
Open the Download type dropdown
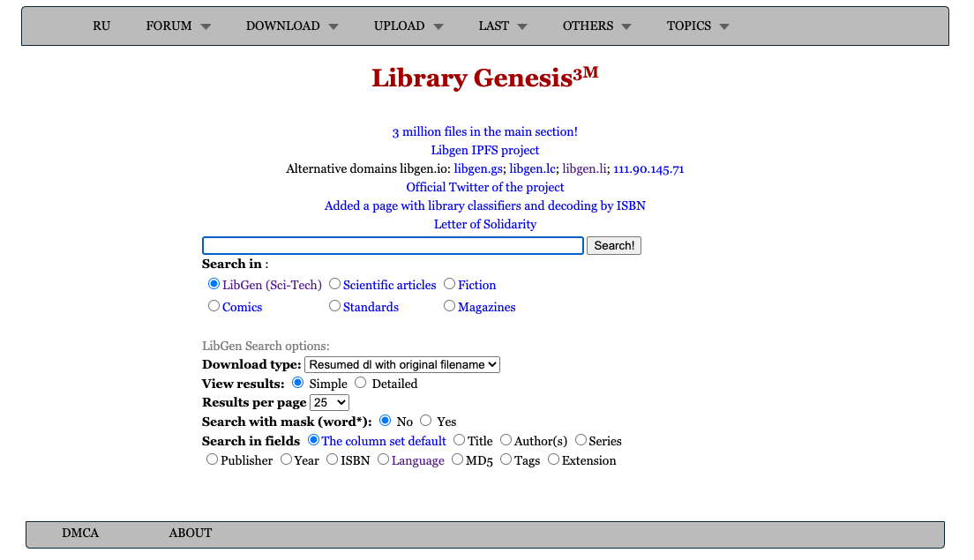(402, 365)
